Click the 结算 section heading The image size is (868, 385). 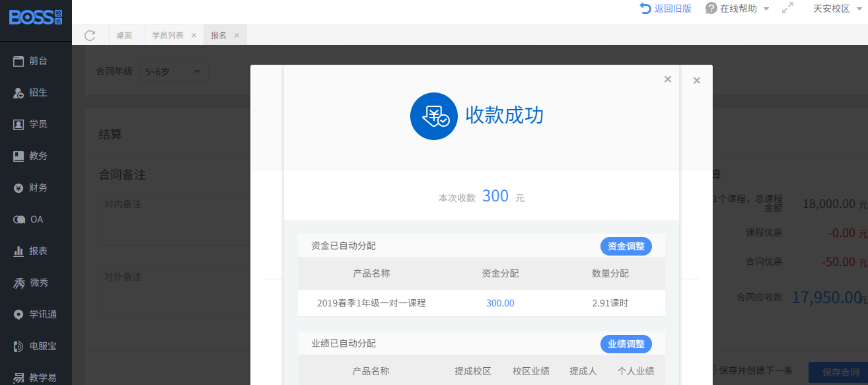click(x=110, y=134)
